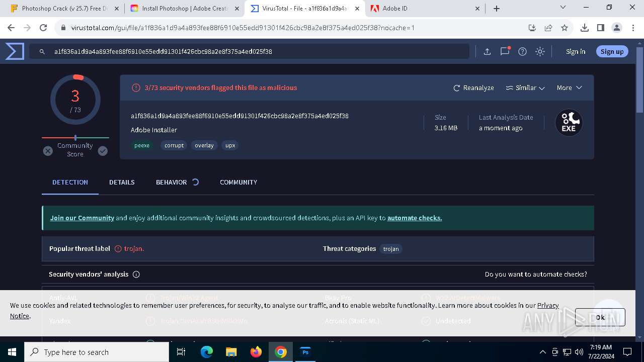Click the Reanalyze button
The image size is (644, 362).
[473, 87]
